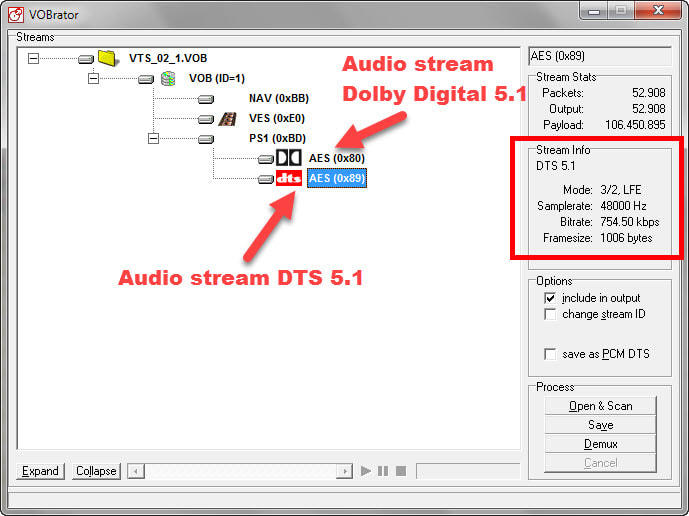Click the Stop playback button
The height and width of the screenshot is (516, 689).
(401, 471)
